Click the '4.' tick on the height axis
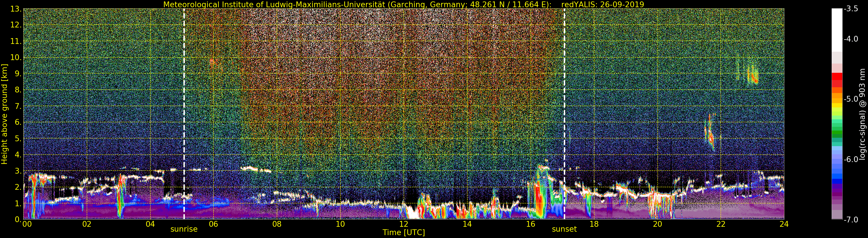 [18, 155]
